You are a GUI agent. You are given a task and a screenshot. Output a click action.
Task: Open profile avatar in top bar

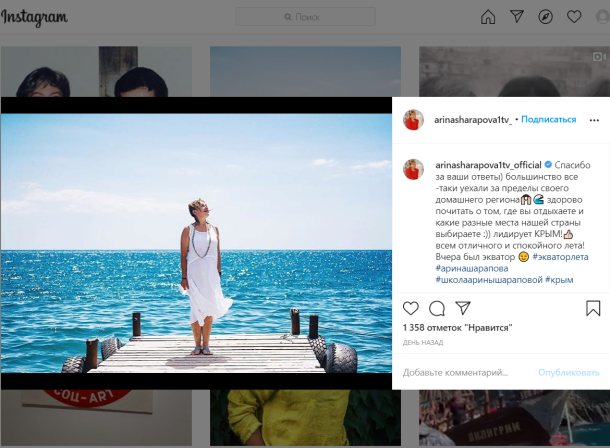point(603,17)
